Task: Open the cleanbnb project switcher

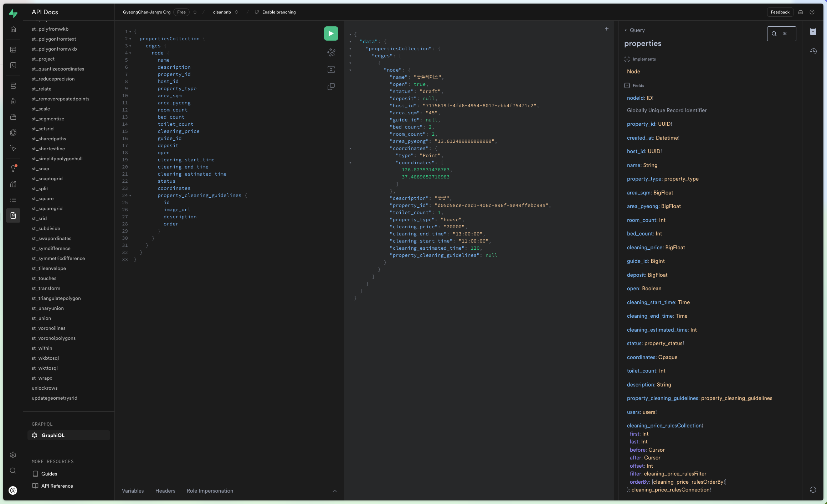Action: click(236, 12)
